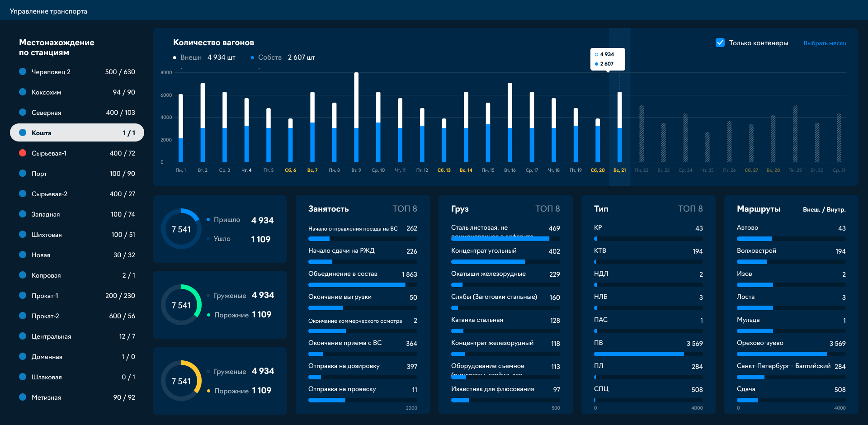Click the donut chart beside Пришло and Ушло

(181, 229)
